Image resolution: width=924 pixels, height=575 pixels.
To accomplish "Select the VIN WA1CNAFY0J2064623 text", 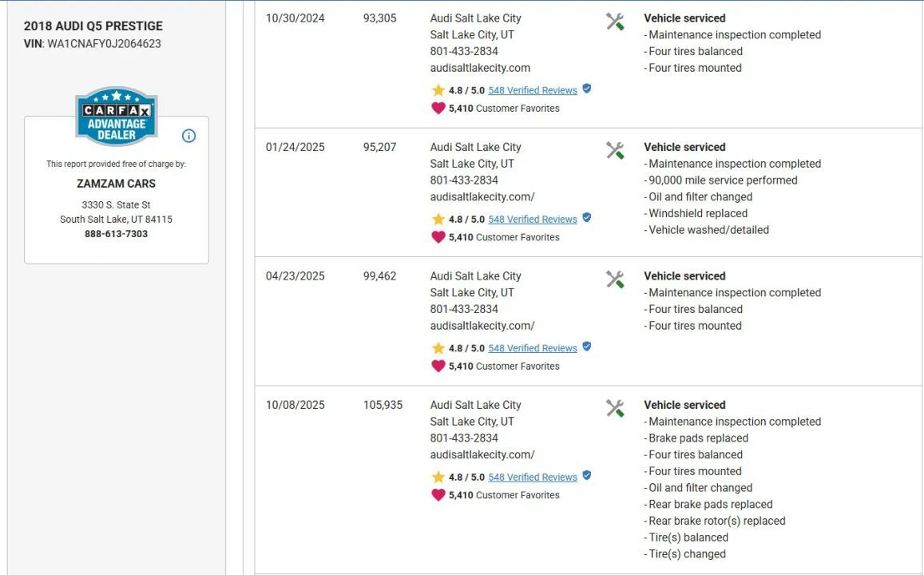I will click(105, 44).
